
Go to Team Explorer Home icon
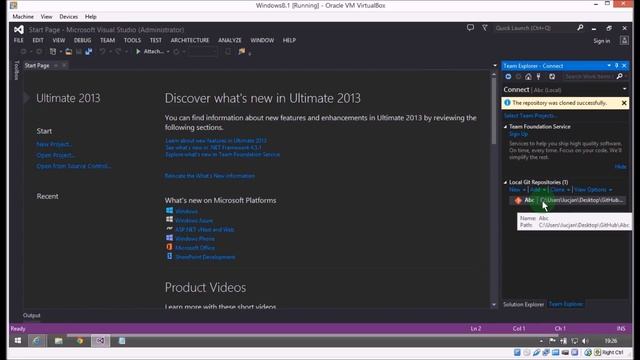(529, 77)
